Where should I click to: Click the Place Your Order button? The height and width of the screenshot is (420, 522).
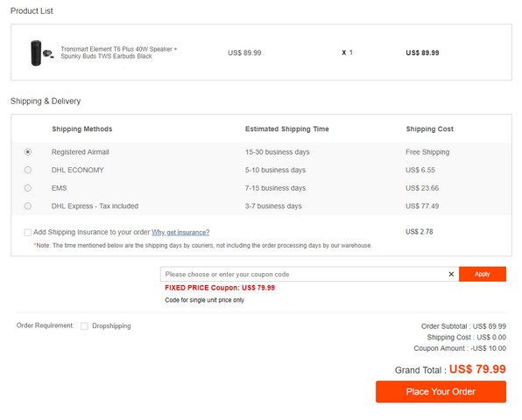pyautogui.click(x=441, y=391)
